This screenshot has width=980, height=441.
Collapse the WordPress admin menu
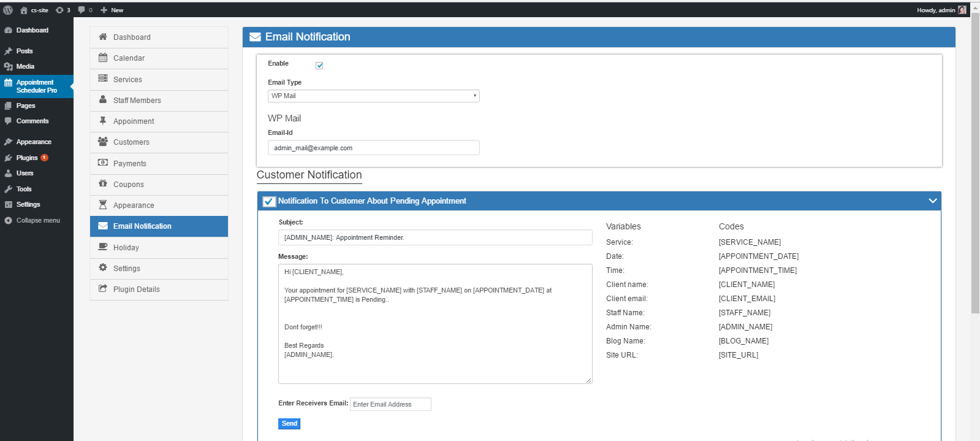(37, 220)
